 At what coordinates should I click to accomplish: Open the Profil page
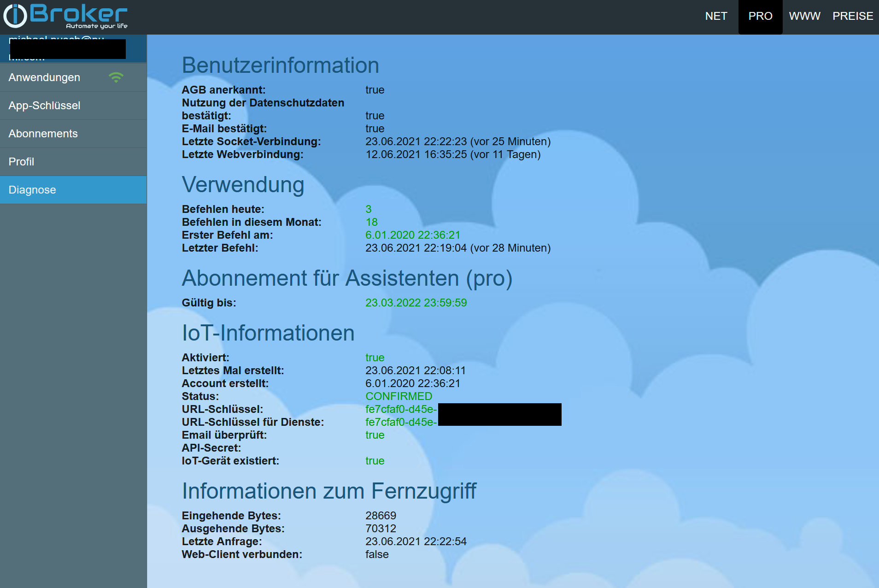point(73,162)
